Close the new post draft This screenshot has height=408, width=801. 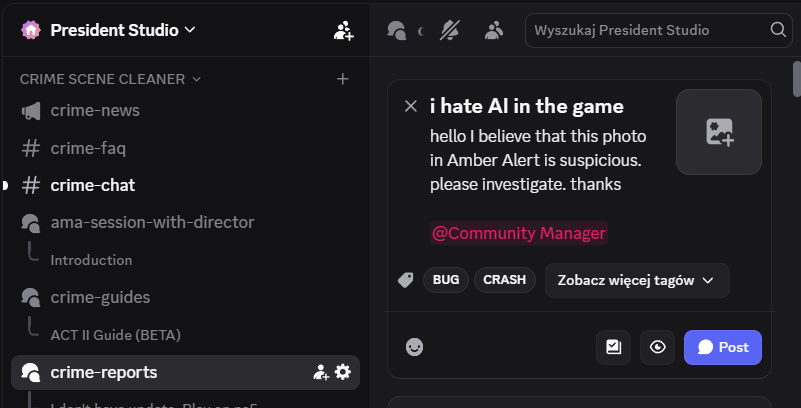(x=410, y=106)
